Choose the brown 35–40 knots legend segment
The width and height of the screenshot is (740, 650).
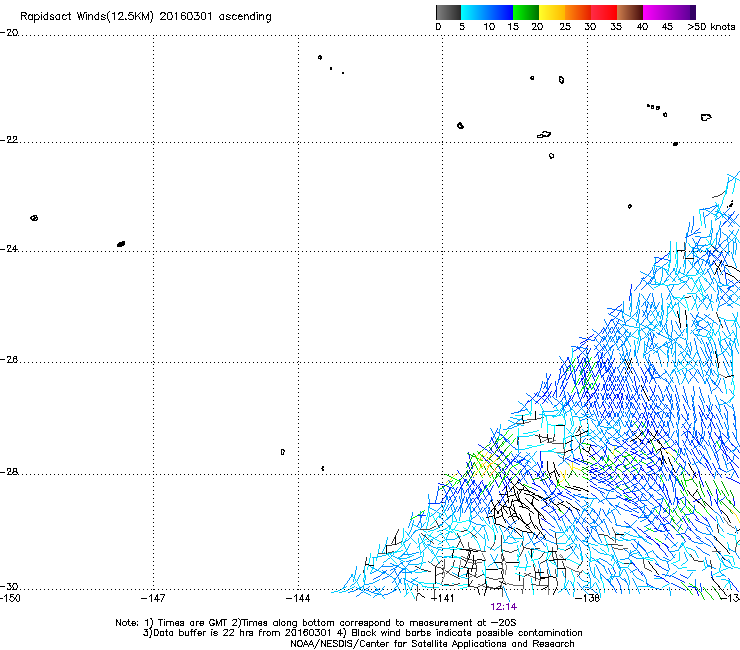pyautogui.click(x=630, y=12)
